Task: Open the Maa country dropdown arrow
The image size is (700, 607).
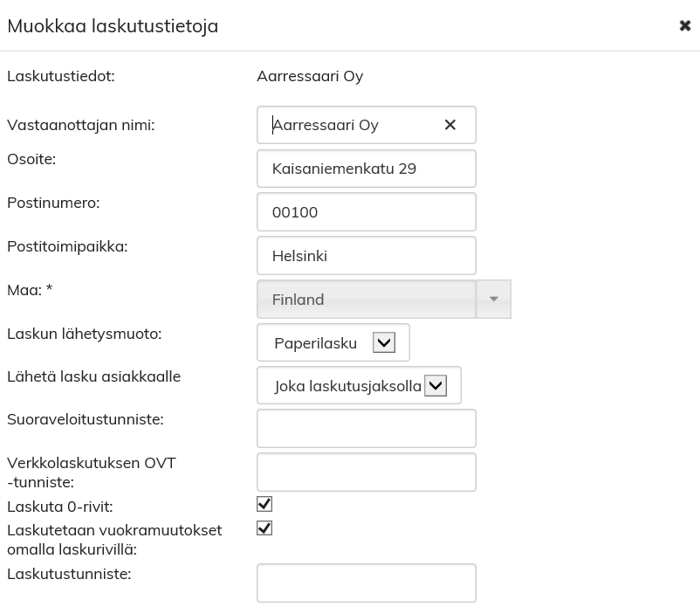Action: click(493, 300)
